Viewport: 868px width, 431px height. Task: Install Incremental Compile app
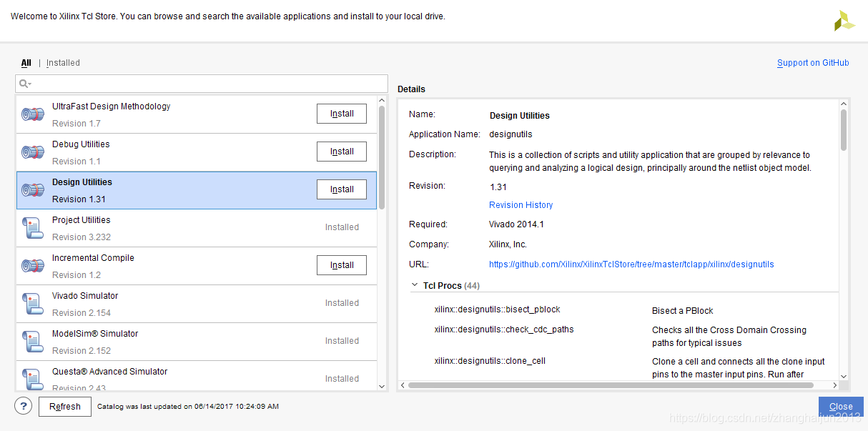coord(342,265)
